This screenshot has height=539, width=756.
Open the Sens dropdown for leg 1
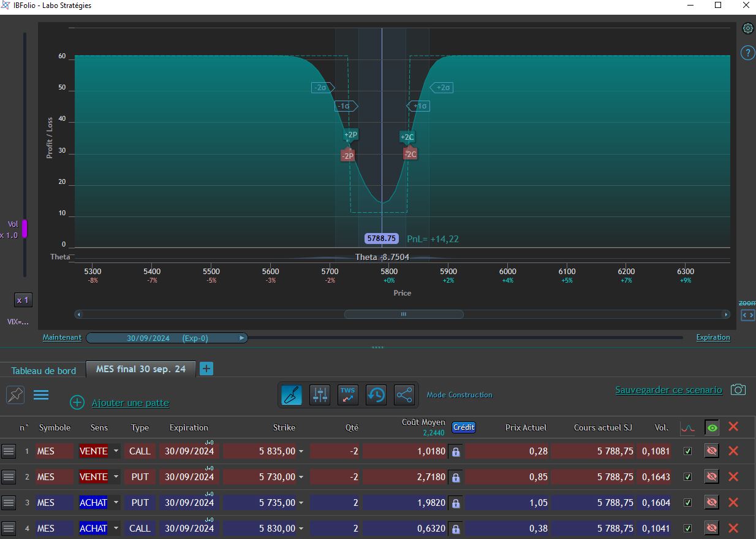(116, 451)
